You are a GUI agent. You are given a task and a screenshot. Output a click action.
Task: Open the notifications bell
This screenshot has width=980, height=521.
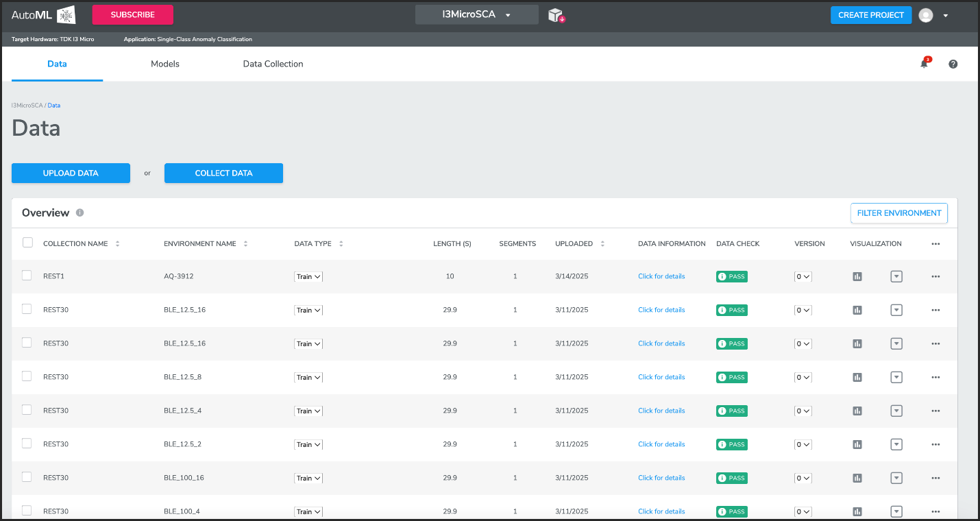point(924,63)
